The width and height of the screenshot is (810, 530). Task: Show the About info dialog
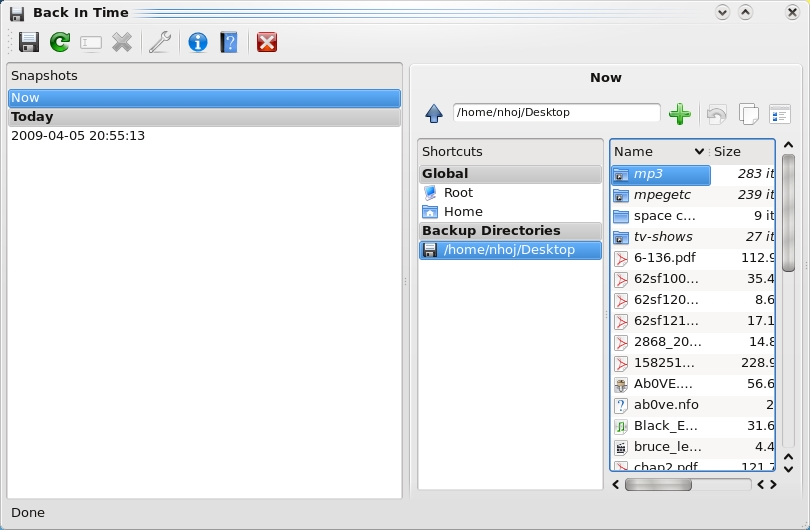pyautogui.click(x=198, y=42)
